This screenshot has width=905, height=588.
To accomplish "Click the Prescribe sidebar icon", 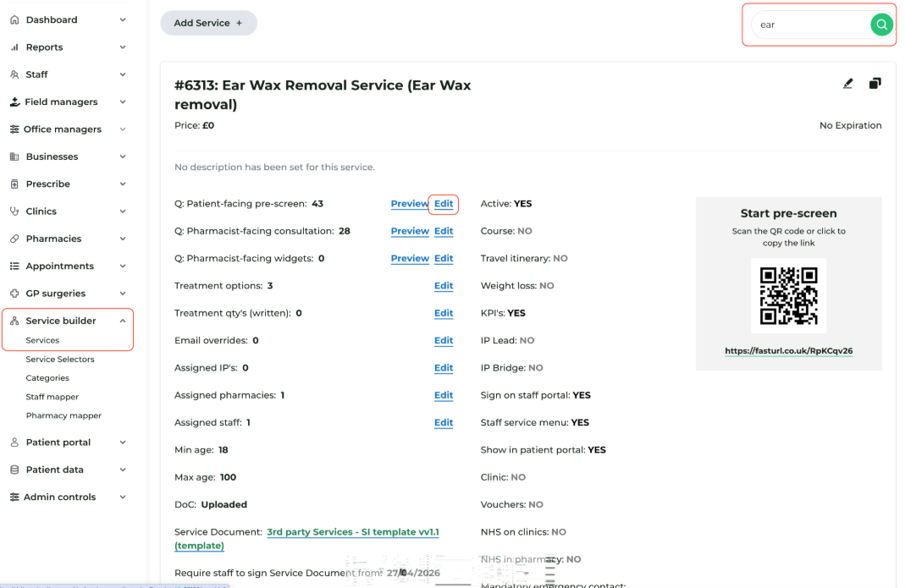I will point(14,184).
